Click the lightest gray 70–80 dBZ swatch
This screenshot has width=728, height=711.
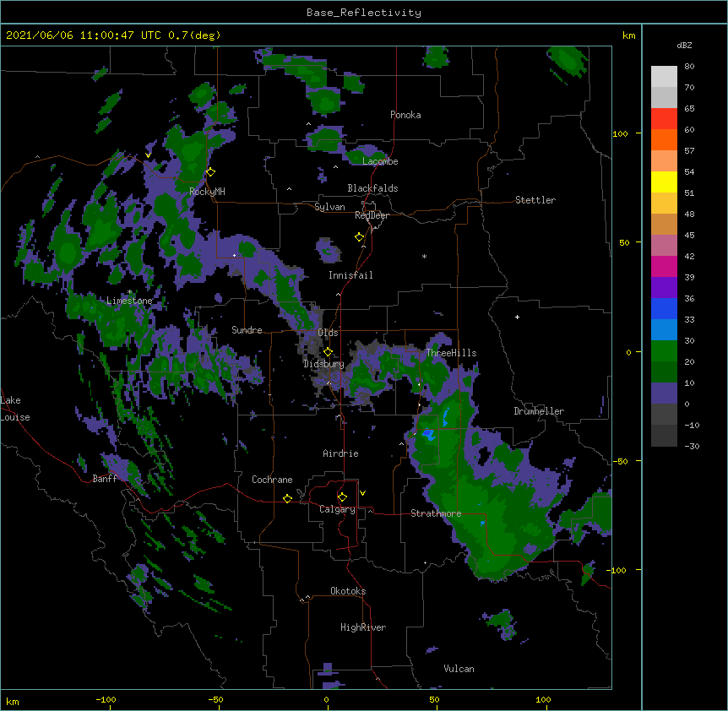(664, 77)
